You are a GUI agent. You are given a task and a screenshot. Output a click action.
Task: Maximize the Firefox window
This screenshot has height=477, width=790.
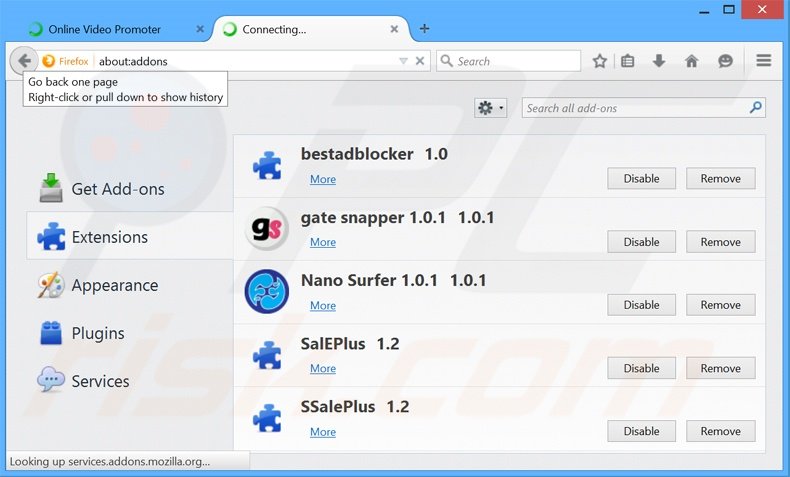(729, 9)
